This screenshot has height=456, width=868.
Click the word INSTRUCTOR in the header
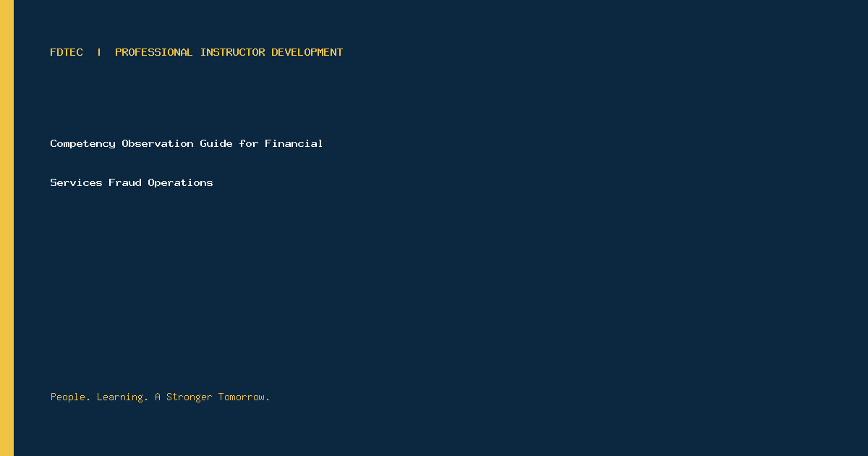pos(232,52)
